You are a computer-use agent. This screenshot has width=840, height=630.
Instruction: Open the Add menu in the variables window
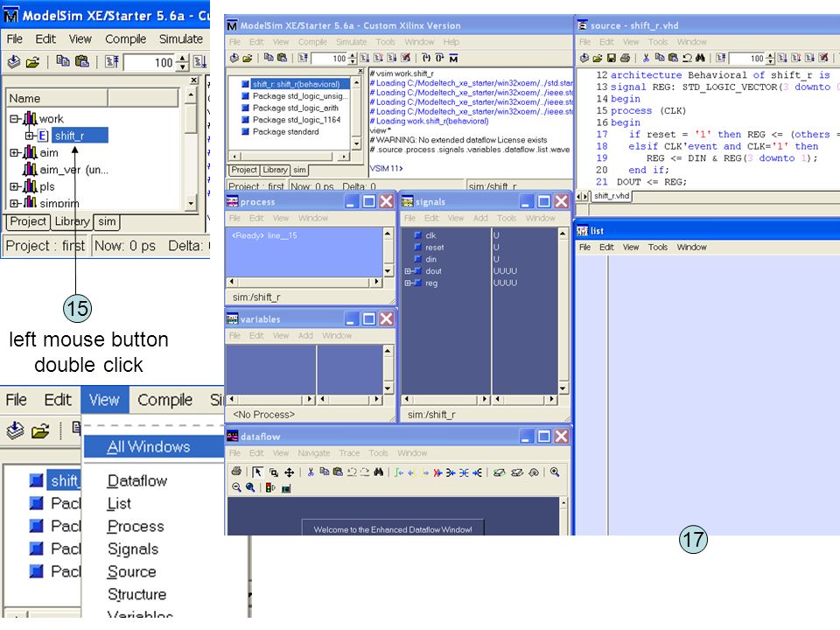pos(305,335)
